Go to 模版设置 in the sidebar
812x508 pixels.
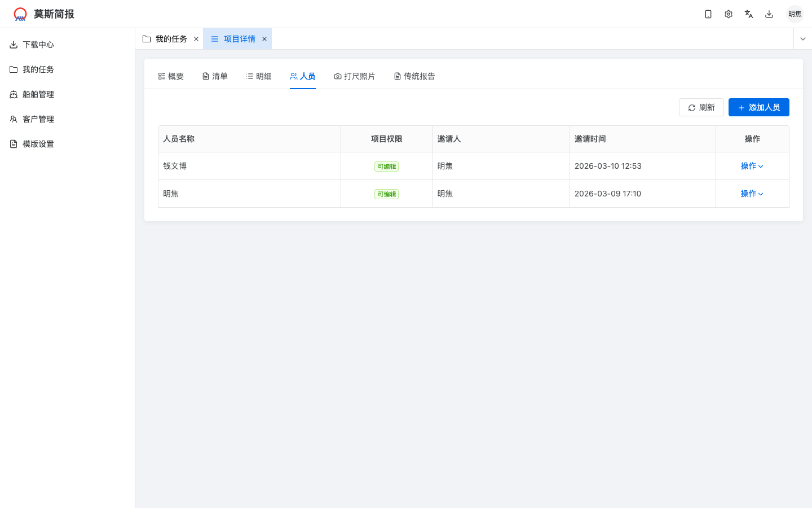pos(38,144)
